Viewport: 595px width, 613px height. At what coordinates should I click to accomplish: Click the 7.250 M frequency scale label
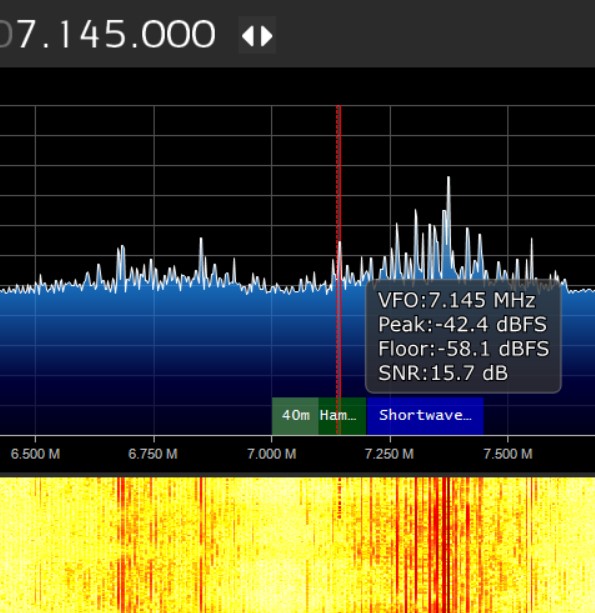click(389, 454)
